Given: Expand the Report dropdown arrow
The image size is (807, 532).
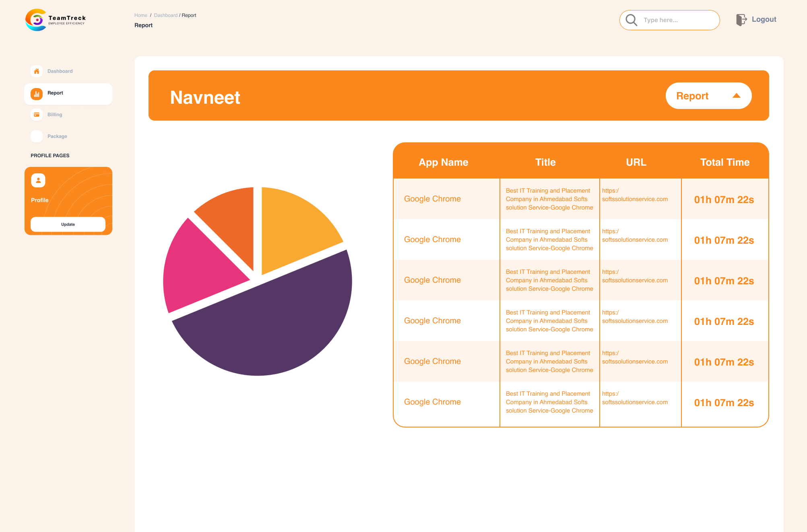Looking at the screenshot, I should click(x=737, y=96).
